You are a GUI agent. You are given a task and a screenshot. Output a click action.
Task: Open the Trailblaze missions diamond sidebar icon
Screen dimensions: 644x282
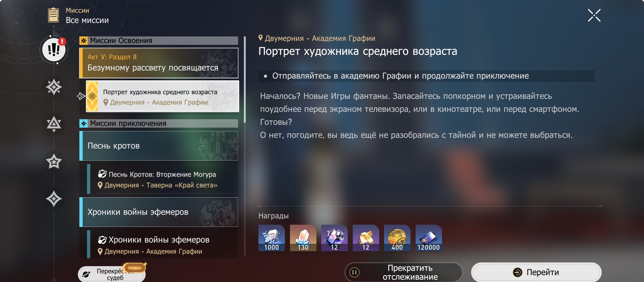click(54, 87)
